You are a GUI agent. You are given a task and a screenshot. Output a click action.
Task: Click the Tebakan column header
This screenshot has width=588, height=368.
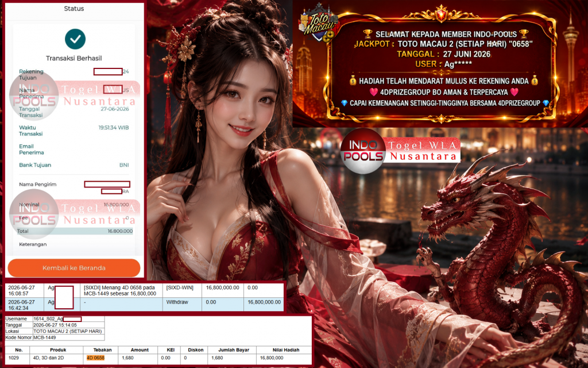pos(102,350)
